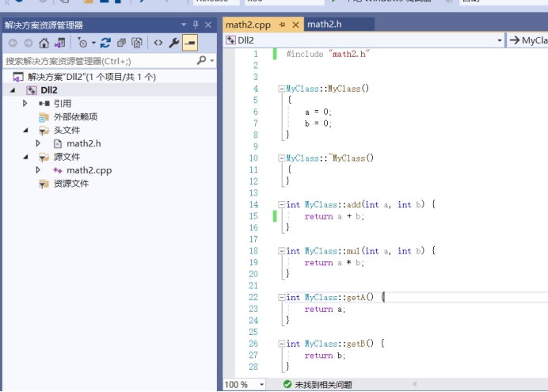Image resolution: width=548 pixels, height=392 pixels.
Task: Collapse the MyClass::add function block
Action: (281, 204)
